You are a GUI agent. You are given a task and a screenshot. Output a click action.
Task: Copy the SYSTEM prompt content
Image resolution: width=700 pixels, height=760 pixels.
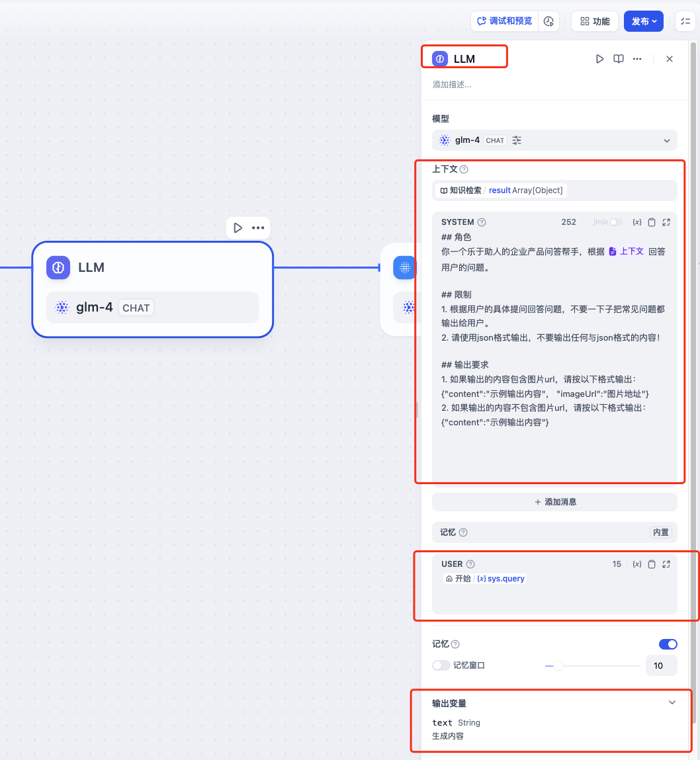tap(652, 222)
